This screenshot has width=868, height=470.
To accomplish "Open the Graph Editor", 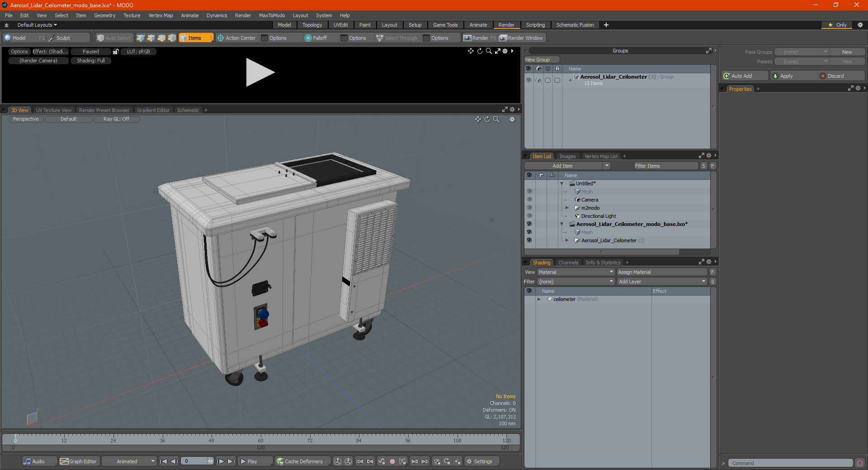I will (78, 461).
